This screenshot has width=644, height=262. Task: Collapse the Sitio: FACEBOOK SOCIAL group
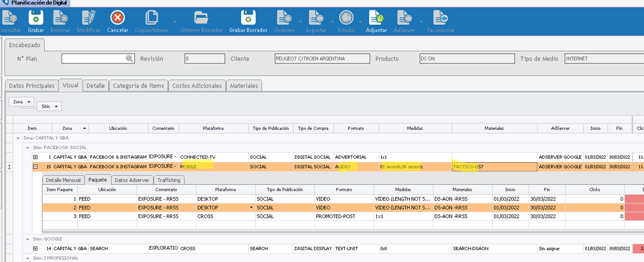click(28, 148)
